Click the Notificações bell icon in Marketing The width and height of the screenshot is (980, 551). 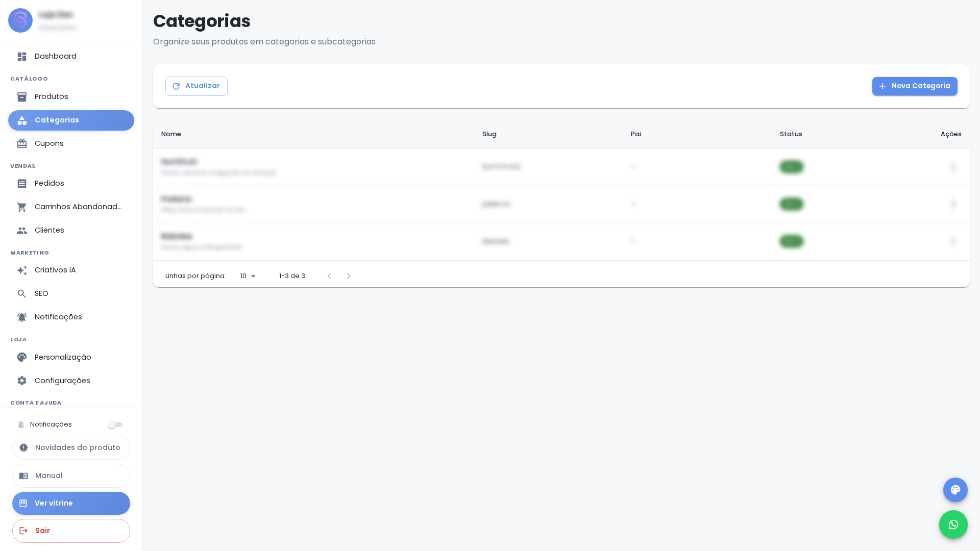(22, 317)
